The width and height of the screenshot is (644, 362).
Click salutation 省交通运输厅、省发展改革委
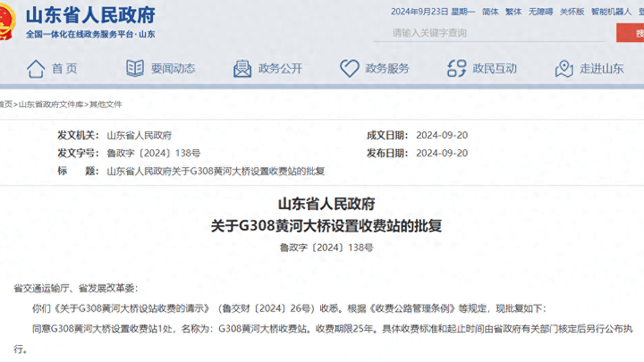(x=75, y=289)
